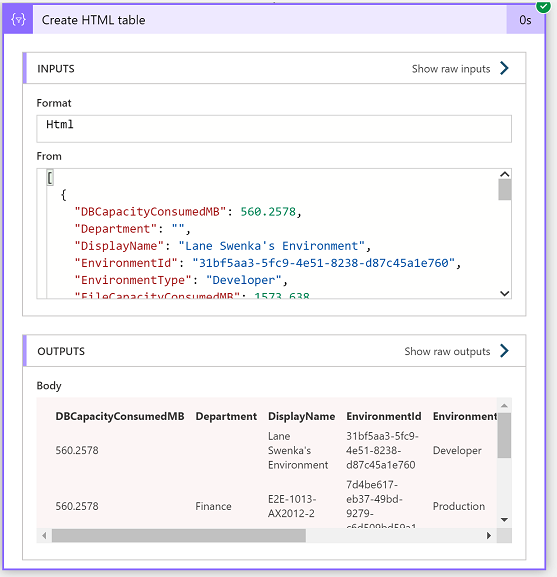Click Show raw inputs link
Image resolution: width=557 pixels, height=577 pixels.
(451, 69)
